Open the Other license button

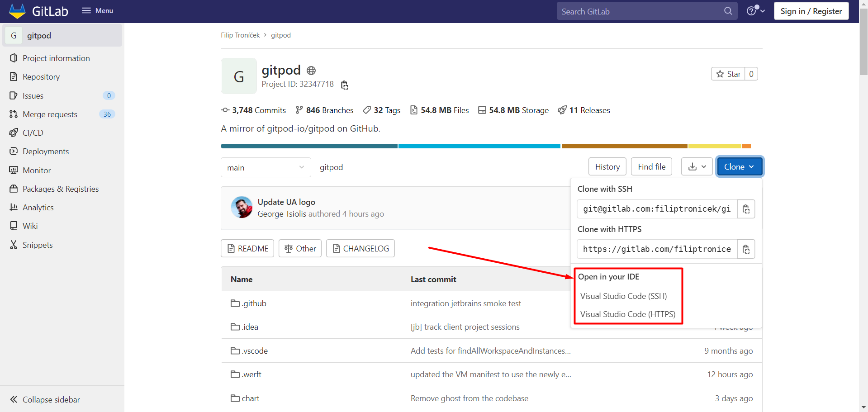[x=300, y=248]
